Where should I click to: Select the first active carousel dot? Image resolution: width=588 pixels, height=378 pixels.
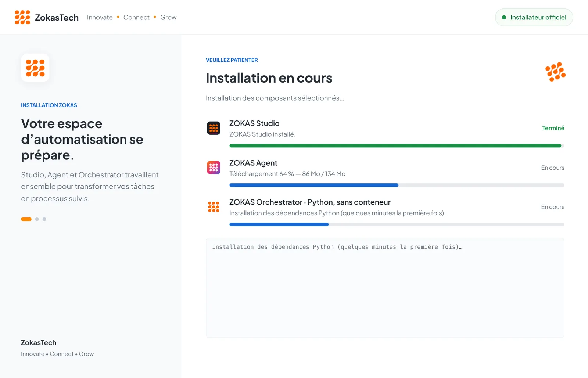coord(26,219)
